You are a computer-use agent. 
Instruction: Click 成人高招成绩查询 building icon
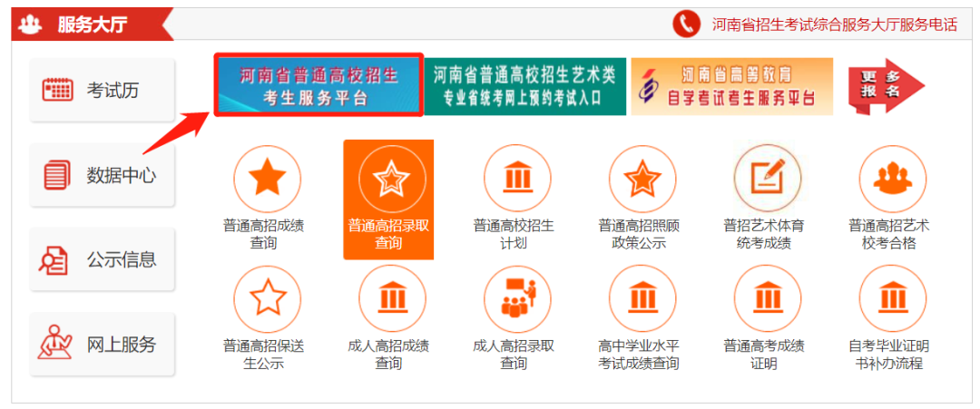[392, 299]
